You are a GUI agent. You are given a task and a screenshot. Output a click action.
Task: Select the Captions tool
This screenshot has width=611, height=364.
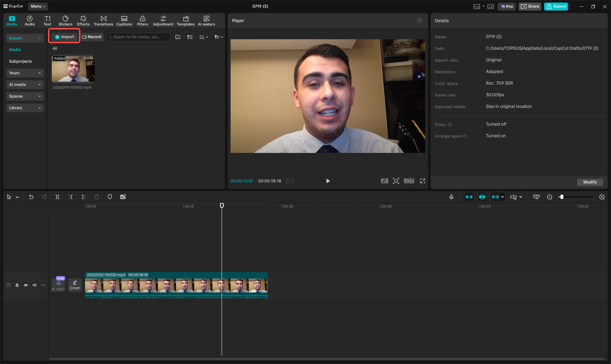tap(124, 20)
